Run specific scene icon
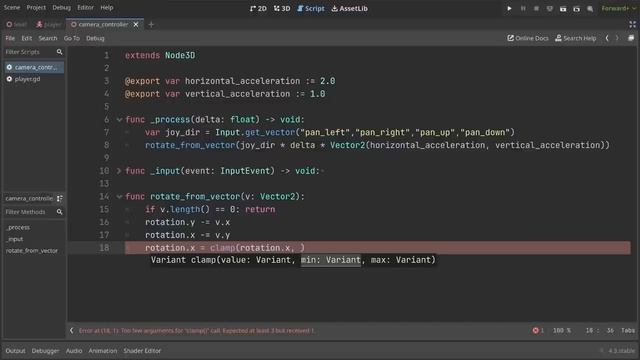Image resolution: width=640 pixels, height=360 pixels. click(576, 9)
